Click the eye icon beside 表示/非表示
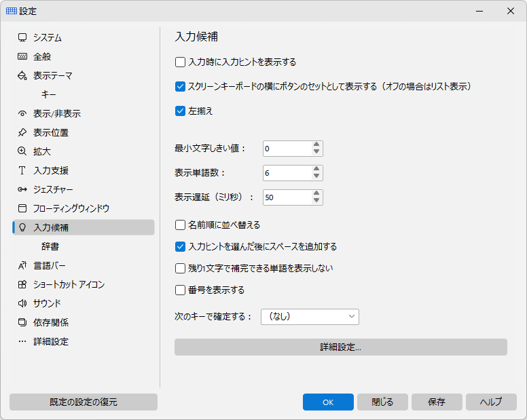This screenshot has height=420, width=527. coord(22,114)
